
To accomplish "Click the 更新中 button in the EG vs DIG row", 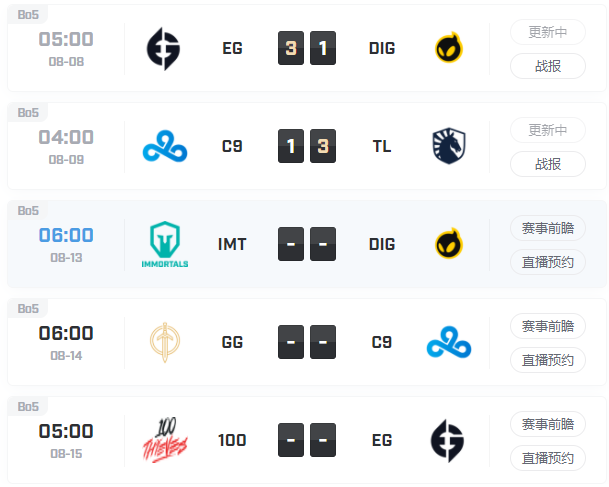I will (548, 32).
